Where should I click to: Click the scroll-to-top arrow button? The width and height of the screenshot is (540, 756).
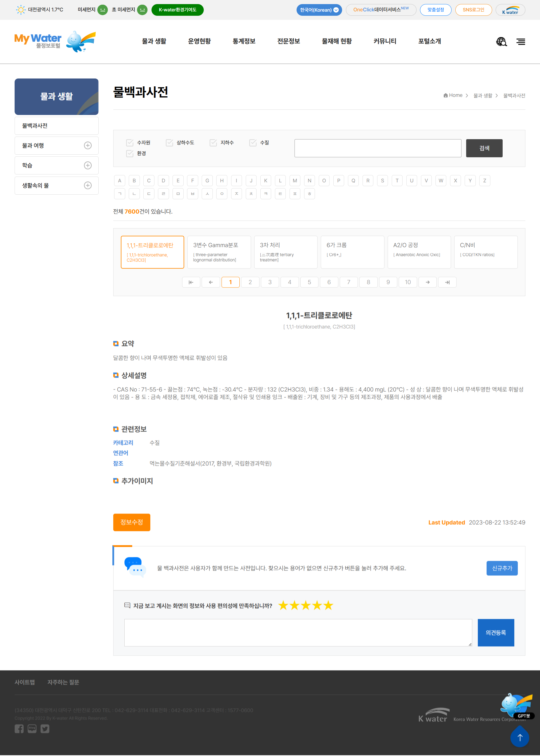point(520,738)
